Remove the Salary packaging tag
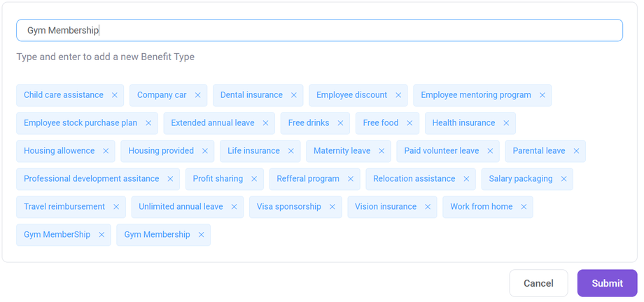Viewport: 644px width, 302px height. tap(563, 179)
